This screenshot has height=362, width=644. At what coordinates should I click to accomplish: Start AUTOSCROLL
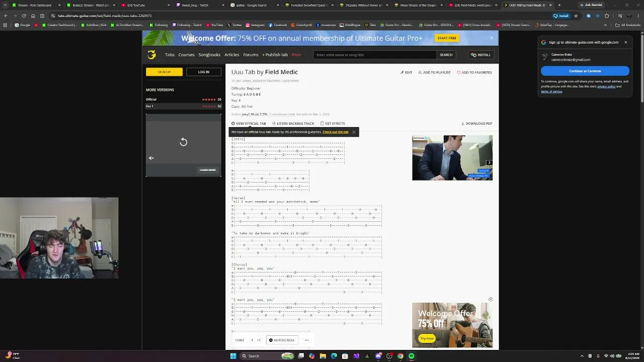tap(282, 340)
